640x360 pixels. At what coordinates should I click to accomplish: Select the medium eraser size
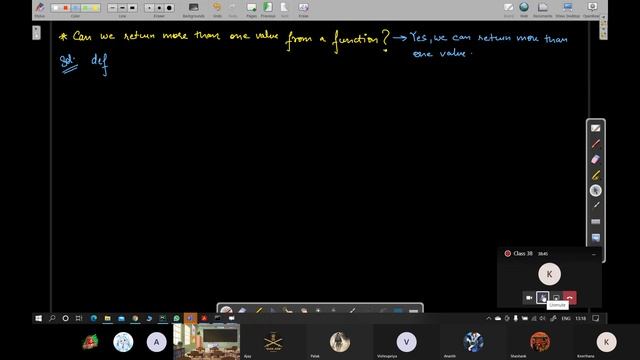159,8
